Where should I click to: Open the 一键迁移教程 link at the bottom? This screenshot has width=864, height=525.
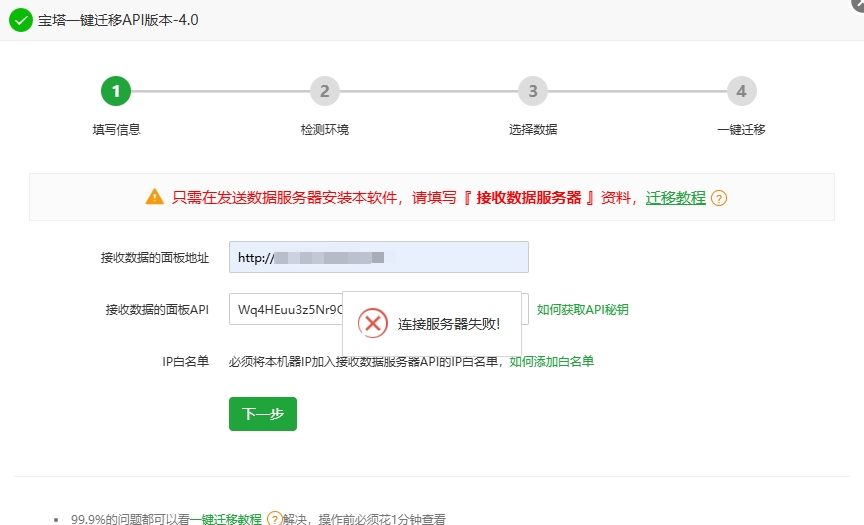tap(226, 519)
